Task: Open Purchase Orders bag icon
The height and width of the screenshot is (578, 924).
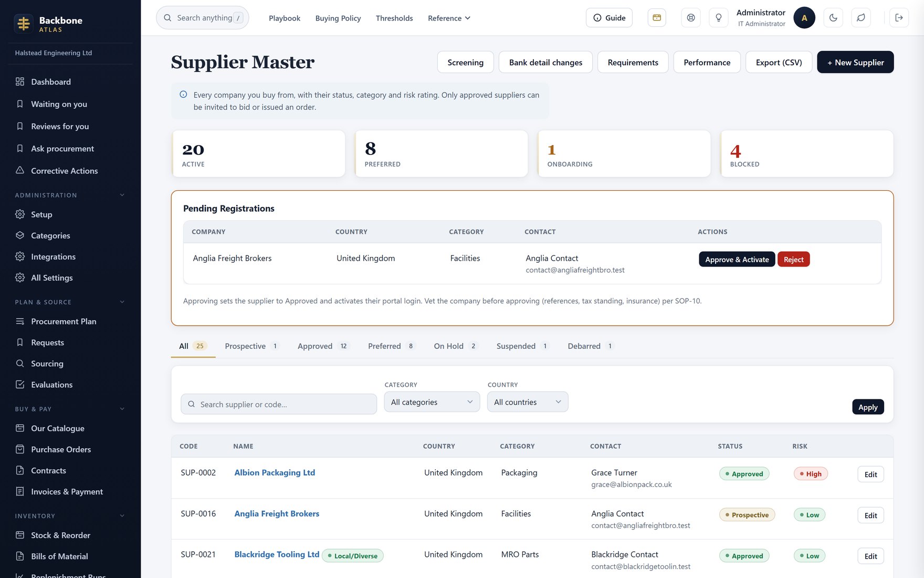Action: 20,449
